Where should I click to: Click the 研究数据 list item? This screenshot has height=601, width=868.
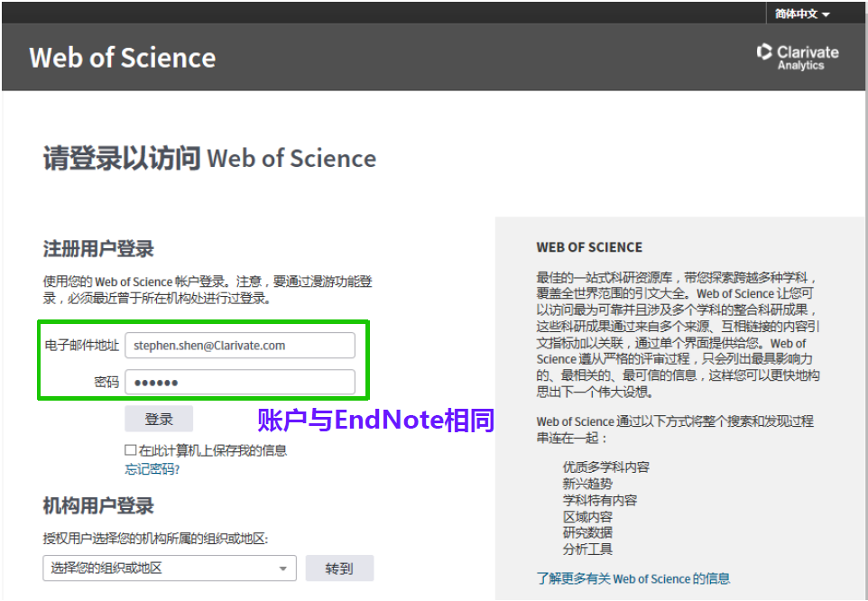point(587,533)
